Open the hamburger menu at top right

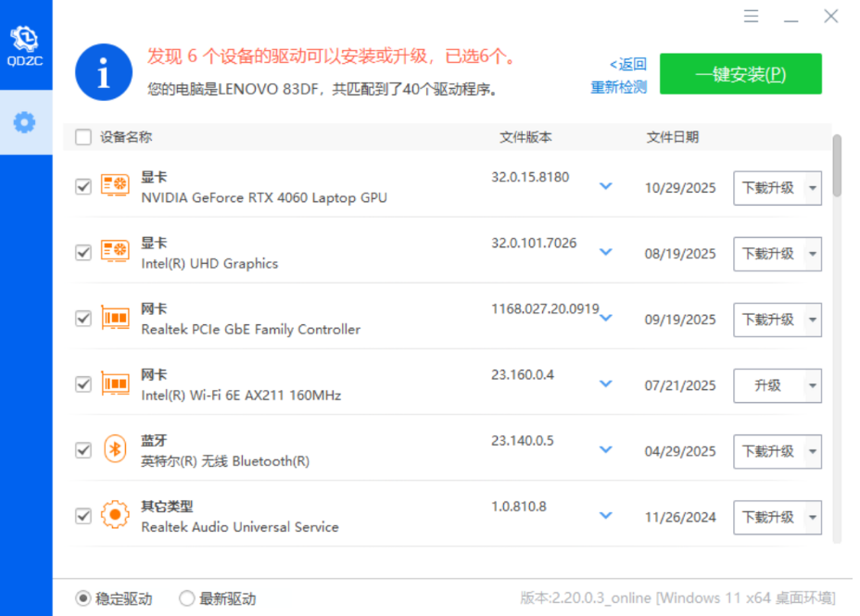pyautogui.click(x=751, y=16)
